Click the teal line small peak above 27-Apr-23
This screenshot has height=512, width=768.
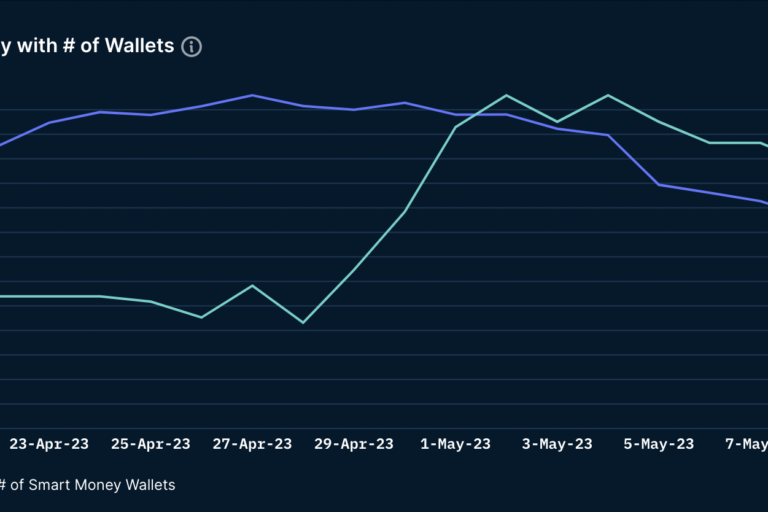252,285
